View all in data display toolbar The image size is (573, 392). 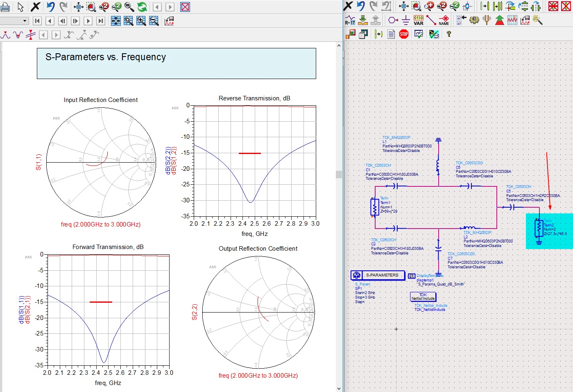(x=78, y=7)
